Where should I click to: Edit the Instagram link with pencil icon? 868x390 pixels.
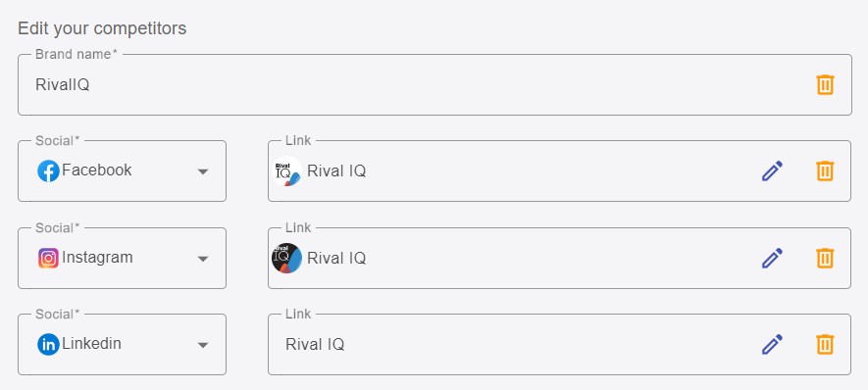tap(772, 258)
